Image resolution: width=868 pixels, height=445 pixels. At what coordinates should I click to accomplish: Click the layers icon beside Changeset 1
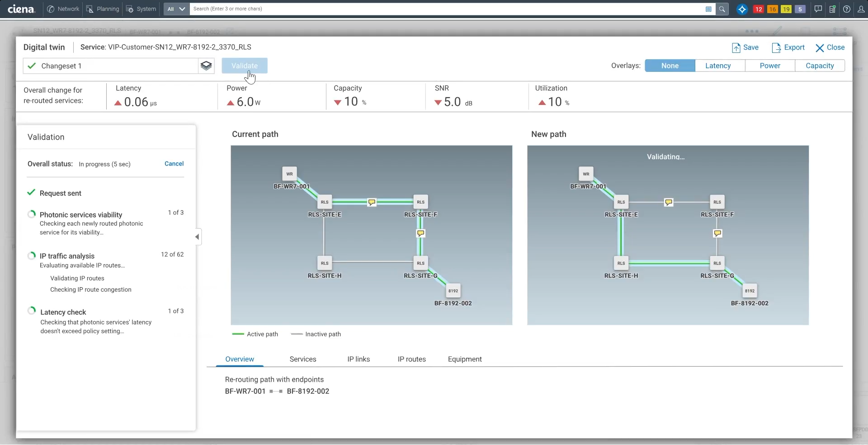[x=206, y=66]
